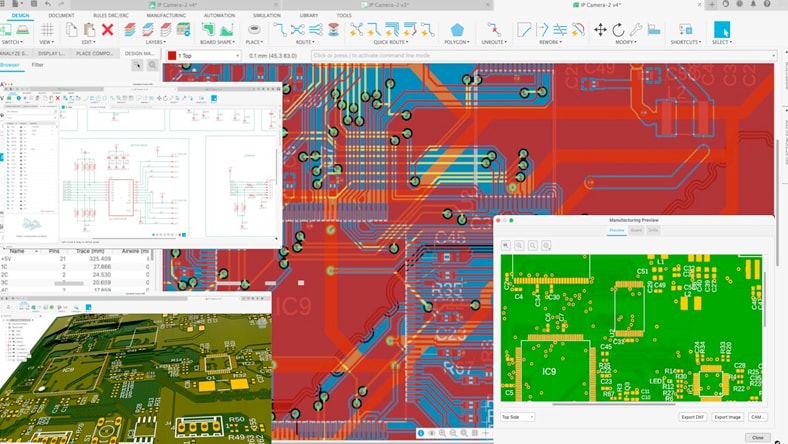
Task: Click the first red layer stack icon
Action: (x=130, y=30)
